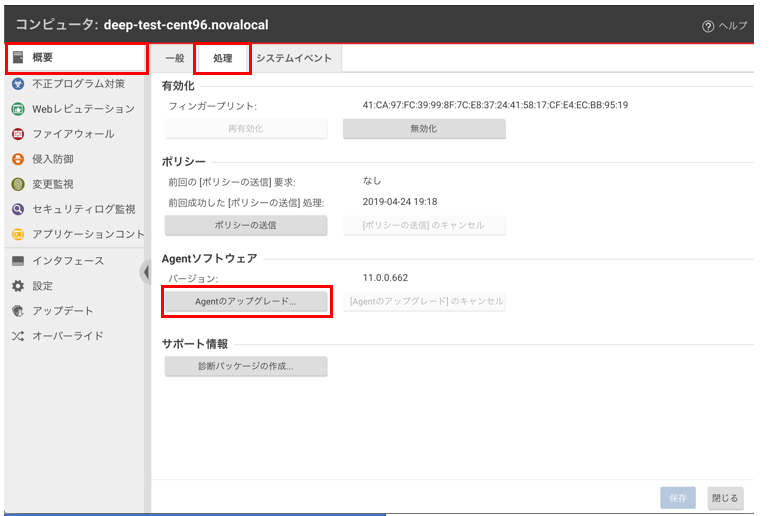
Task: Open セキュリティログ監視 log inspection icon
Action: [18, 209]
